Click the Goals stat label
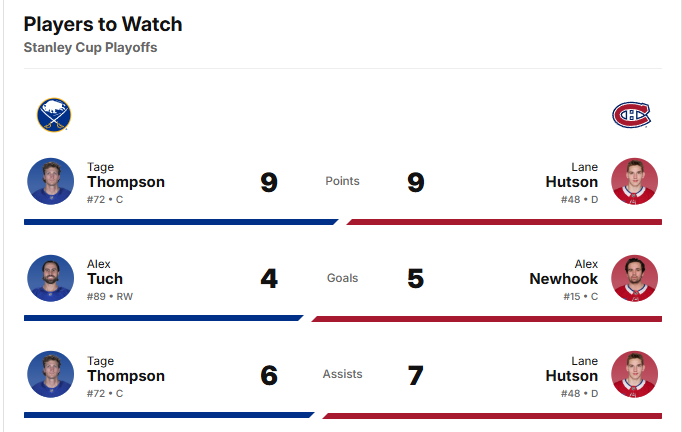 (342, 278)
